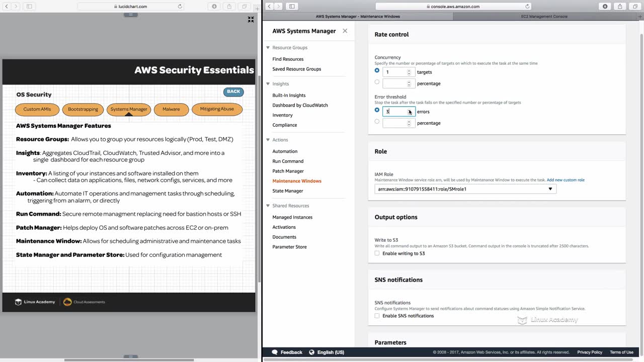Open the Custom AMIs tab in Lucidchart
Image resolution: width=644 pixels, height=362 pixels.
coord(37,109)
